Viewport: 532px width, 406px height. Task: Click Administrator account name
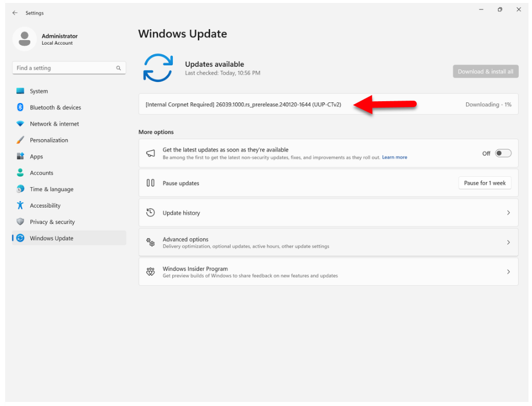(60, 36)
